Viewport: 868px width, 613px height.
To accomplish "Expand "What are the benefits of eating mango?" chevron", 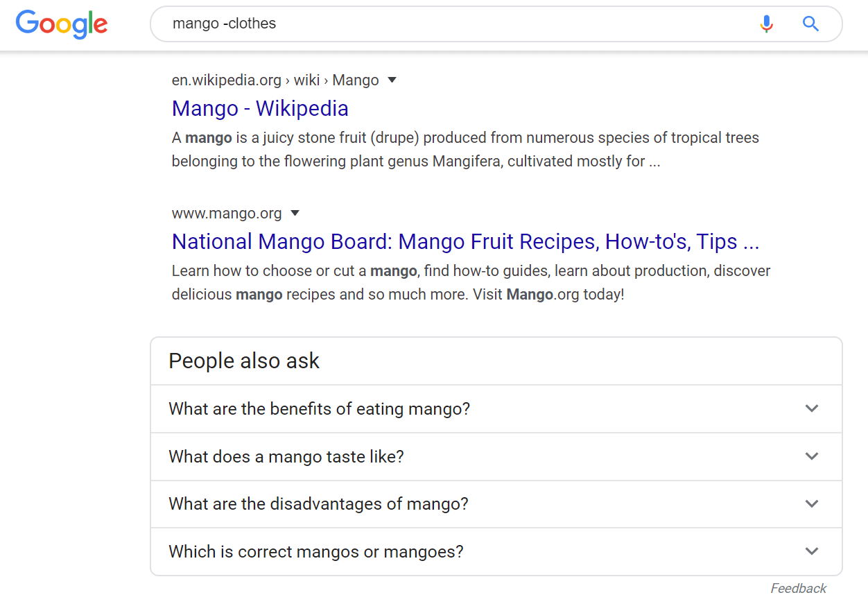I will (811, 408).
